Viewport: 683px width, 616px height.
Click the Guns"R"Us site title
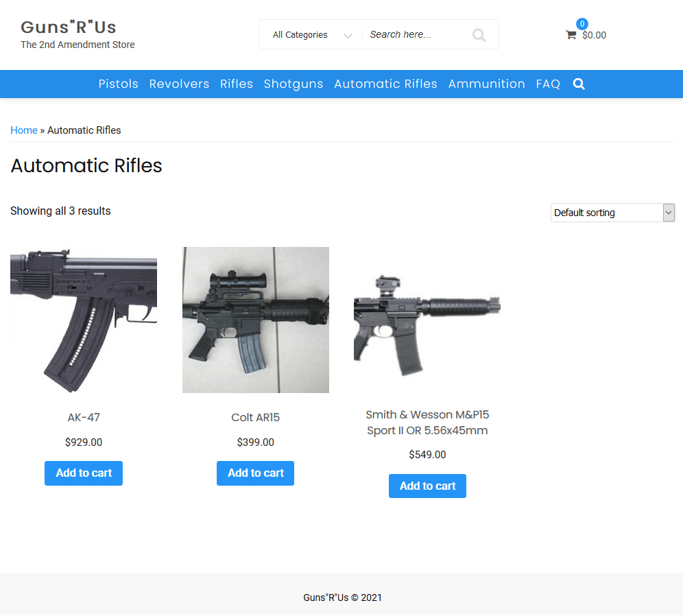click(69, 27)
